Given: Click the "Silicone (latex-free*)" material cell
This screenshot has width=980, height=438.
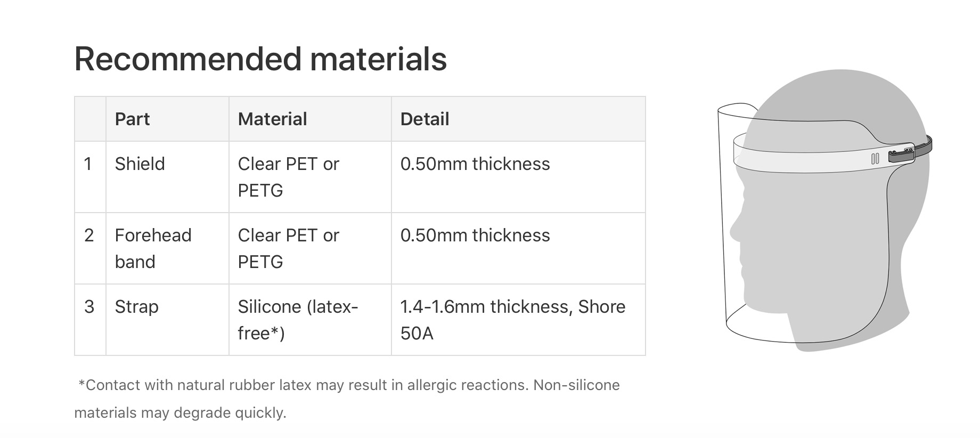Looking at the screenshot, I should pos(298,320).
